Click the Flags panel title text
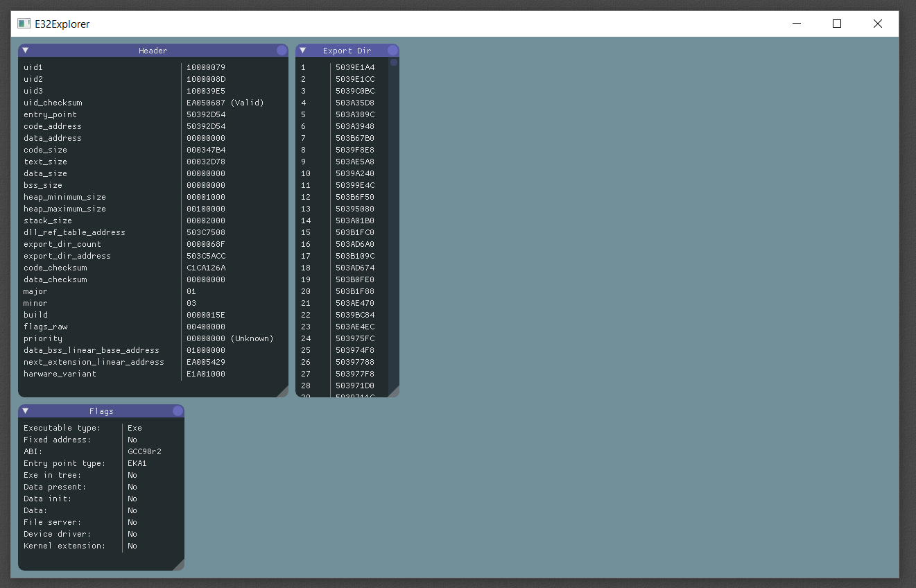Viewport: 916px width, 588px height. click(101, 411)
